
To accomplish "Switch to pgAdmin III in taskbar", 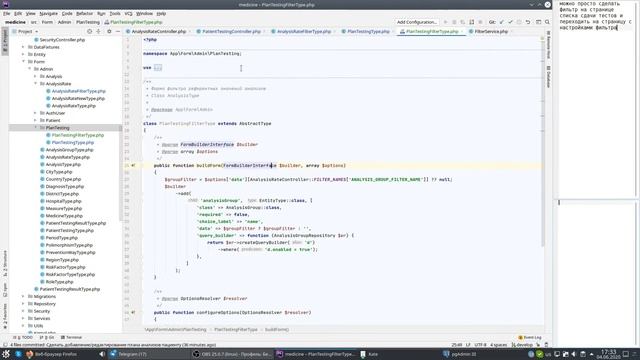I will [460, 354].
